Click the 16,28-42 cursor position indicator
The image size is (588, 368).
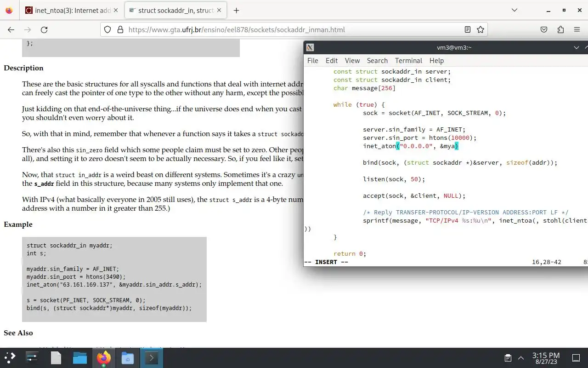tap(547, 262)
